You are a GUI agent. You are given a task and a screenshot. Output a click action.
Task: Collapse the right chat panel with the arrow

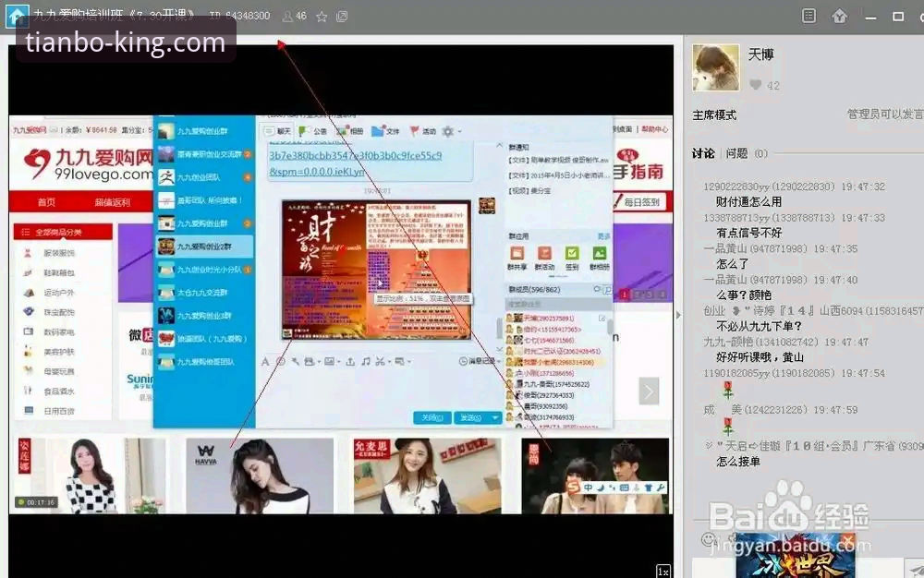(678, 315)
